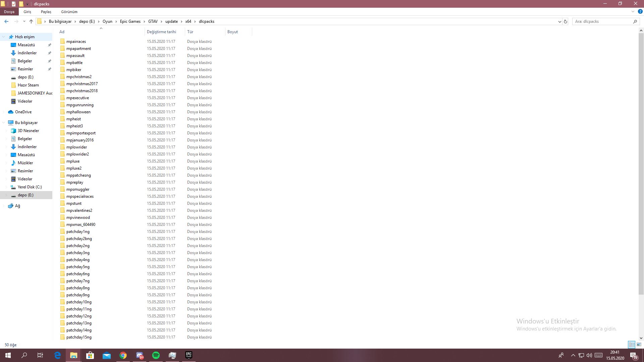Launch Google Chrome from taskbar
Screen dimensions: 644x362
click(123, 355)
